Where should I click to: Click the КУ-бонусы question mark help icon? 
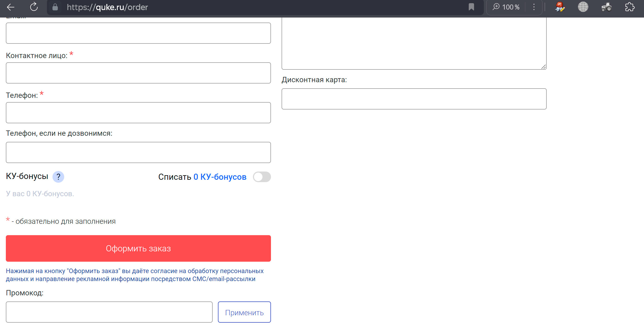click(58, 177)
